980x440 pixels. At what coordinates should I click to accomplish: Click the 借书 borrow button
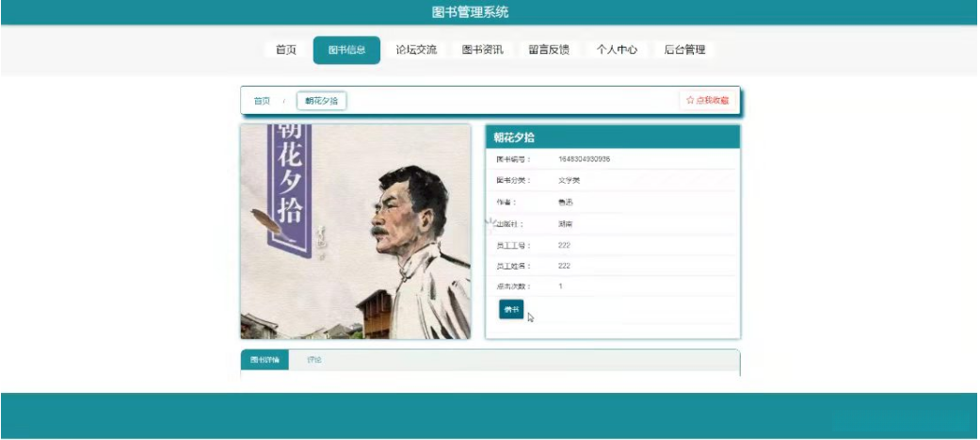click(x=511, y=309)
